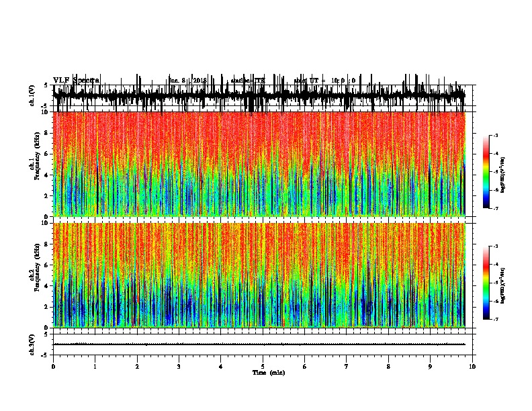
Task: Click the "6" kHz tick on ch.1 frequency axis
Action: coord(47,154)
